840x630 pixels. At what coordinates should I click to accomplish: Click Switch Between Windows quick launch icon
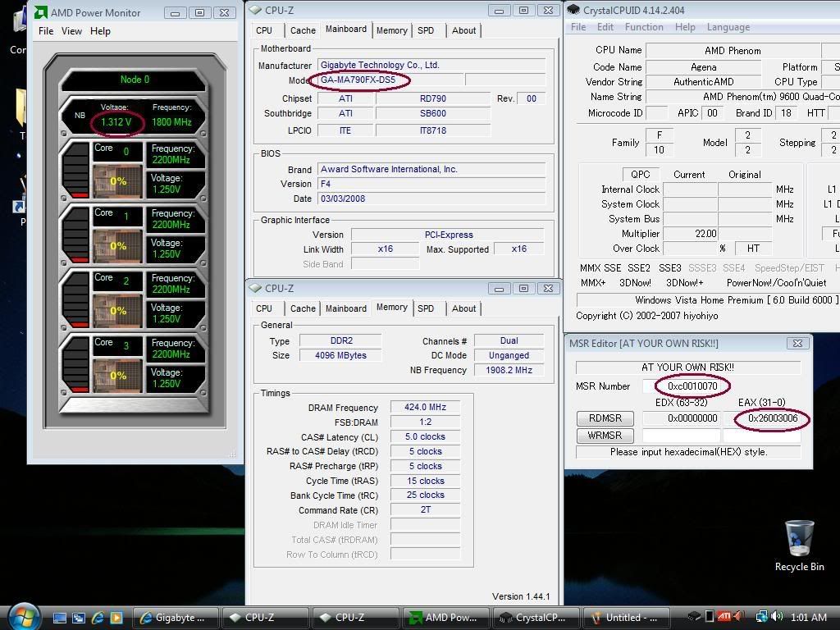click(x=78, y=618)
